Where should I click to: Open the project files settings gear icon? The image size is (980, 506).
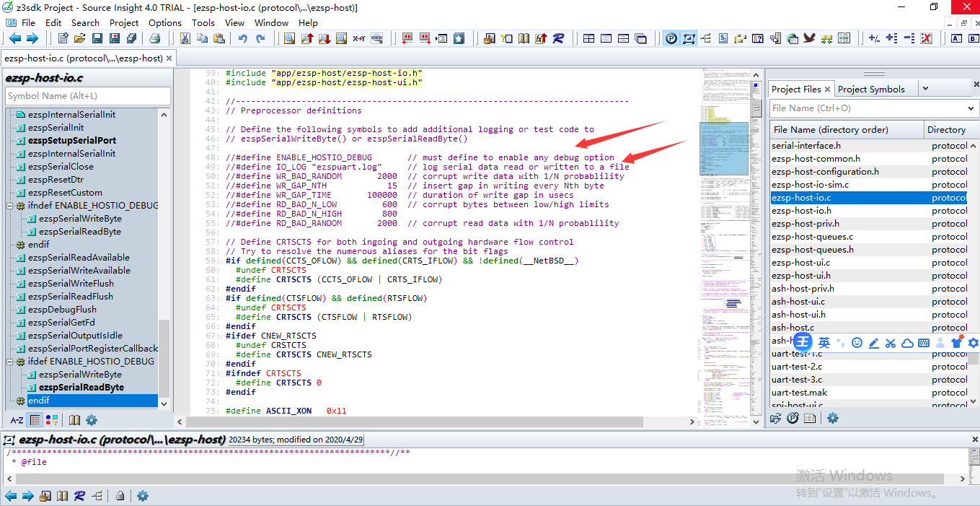pyautogui.click(x=833, y=418)
